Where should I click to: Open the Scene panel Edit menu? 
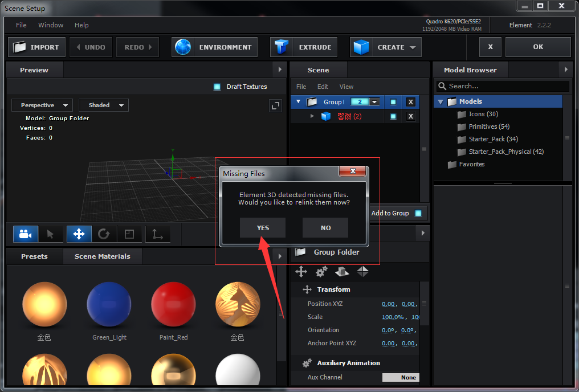323,87
